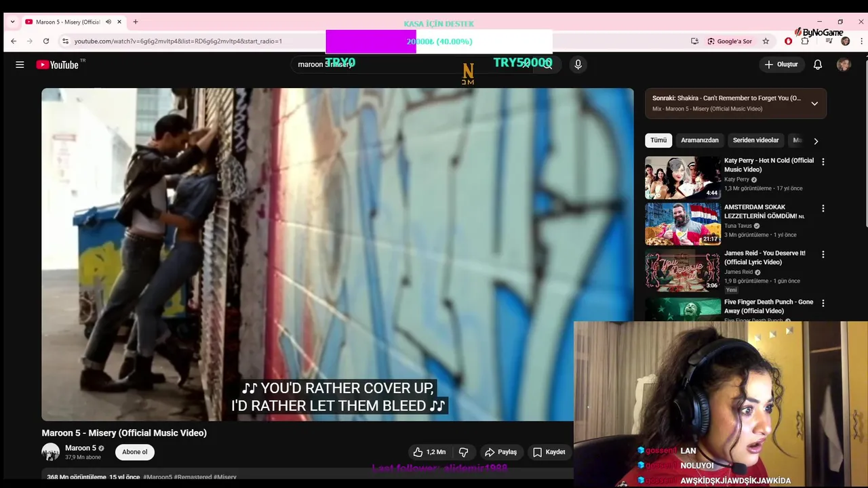868x488 pixels.
Task: Select the Maroon 5 - Misery browser tab
Action: (x=73, y=22)
